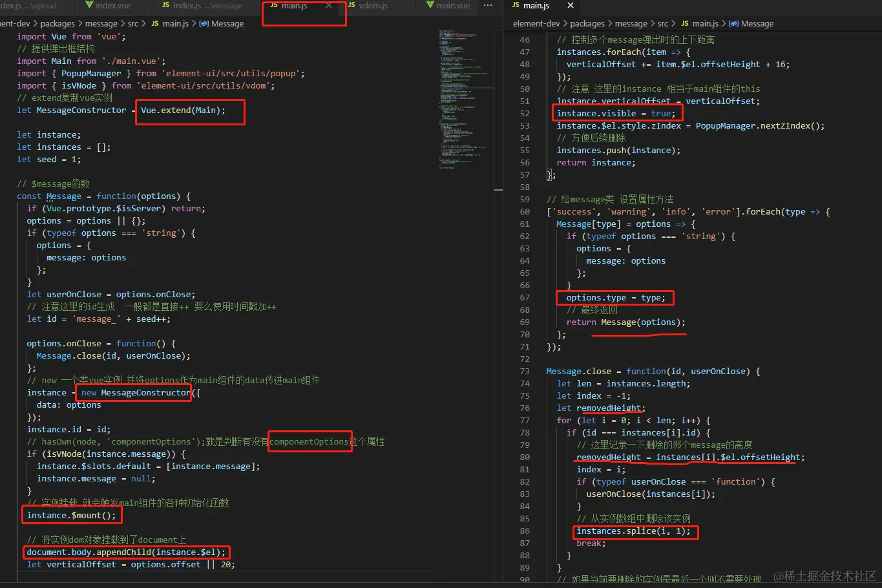Screen dimensions: 882x588
Task: Click line number 86 in right editor
Action: pyautogui.click(x=524, y=530)
